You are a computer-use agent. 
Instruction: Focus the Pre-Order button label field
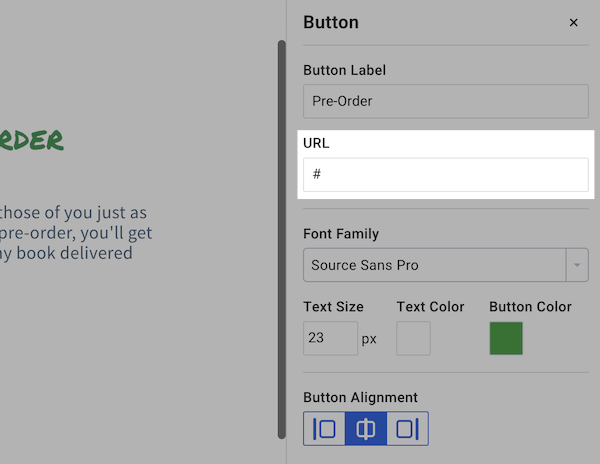point(445,101)
